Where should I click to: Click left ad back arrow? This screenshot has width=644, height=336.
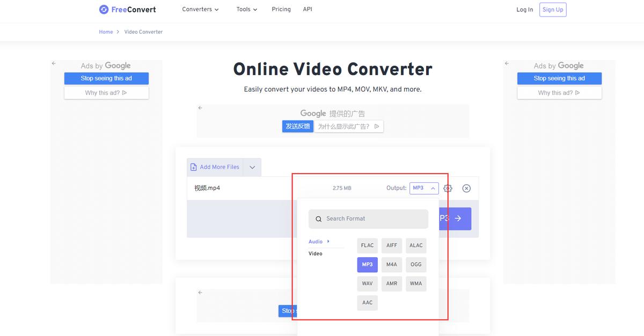click(x=54, y=63)
